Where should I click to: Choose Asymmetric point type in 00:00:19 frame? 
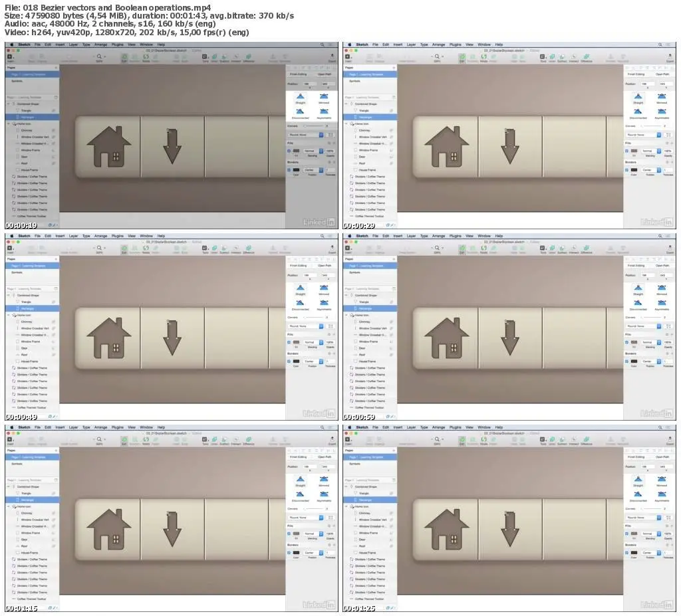click(x=324, y=112)
